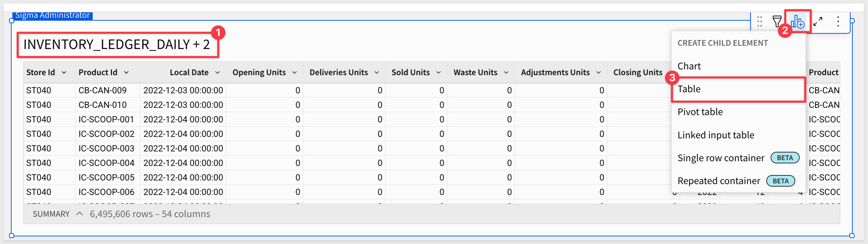
Task: Click the drag handle dots icon
Action: 760,22
